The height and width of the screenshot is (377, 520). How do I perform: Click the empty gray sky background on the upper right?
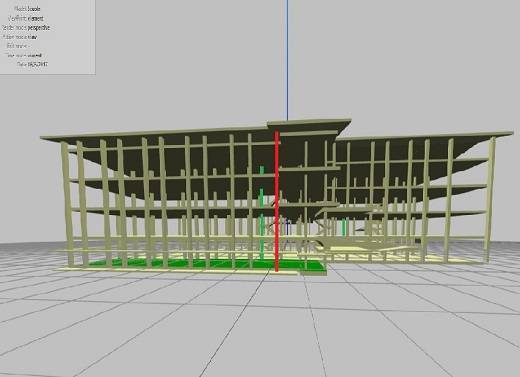coord(417,60)
